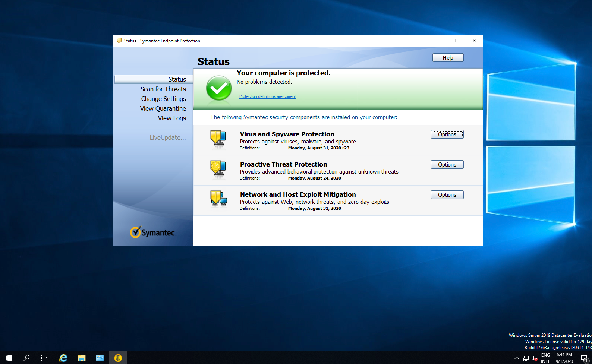Screen dimensions: 592x364
Task: Click the network status tray icon
Action: pyautogui.click(x=526, y=358)
